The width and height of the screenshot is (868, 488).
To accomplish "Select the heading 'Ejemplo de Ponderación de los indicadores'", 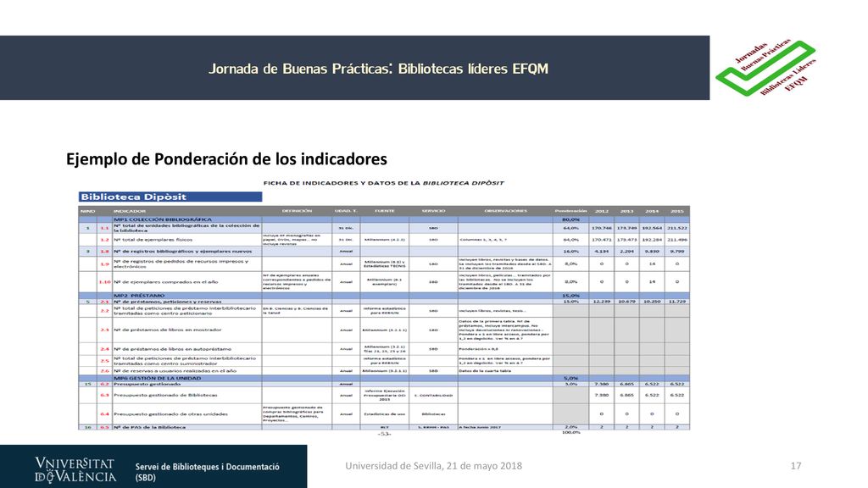I will (226, 159).
